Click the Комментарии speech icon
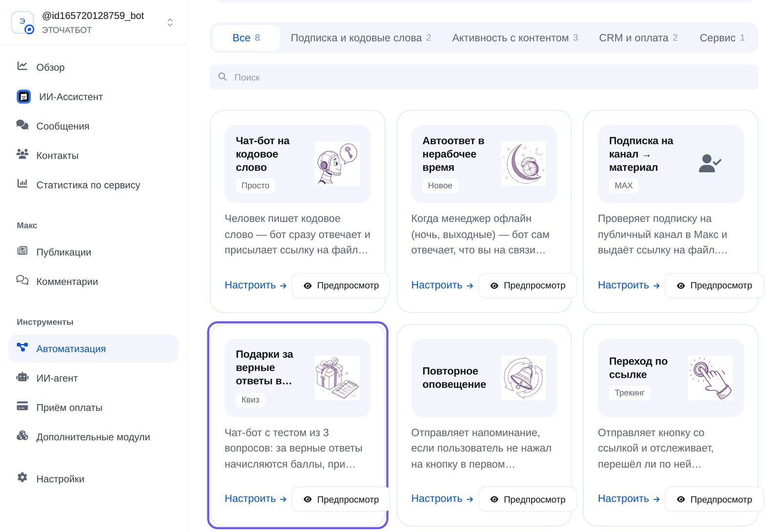This screenshot has height=532, width=781. (22, 280)
